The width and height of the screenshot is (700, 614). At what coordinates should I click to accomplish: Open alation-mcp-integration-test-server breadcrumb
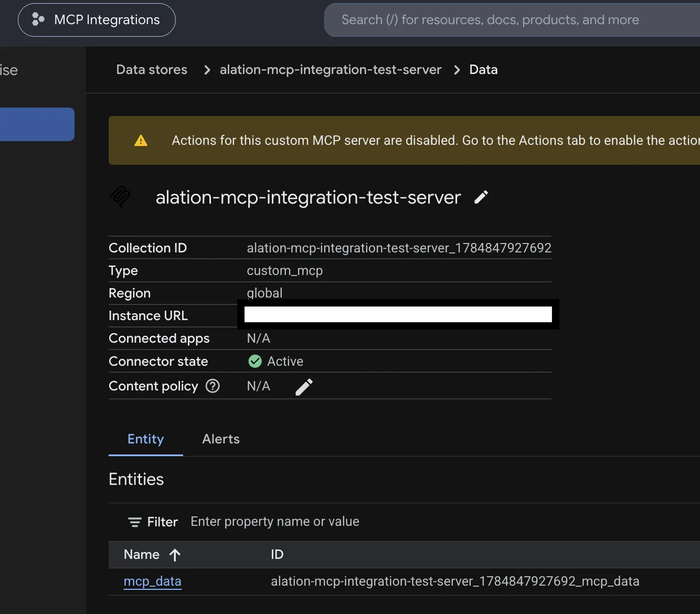(x=331, y=70)
